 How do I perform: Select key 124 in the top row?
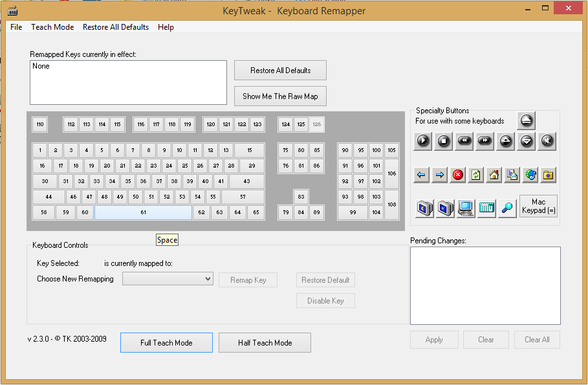(x=286, y=125)
